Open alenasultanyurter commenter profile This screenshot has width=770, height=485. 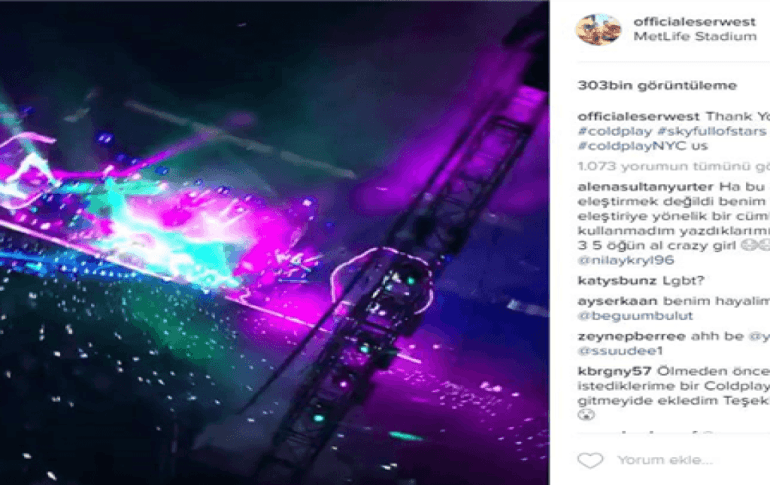[x=645, y=187]
